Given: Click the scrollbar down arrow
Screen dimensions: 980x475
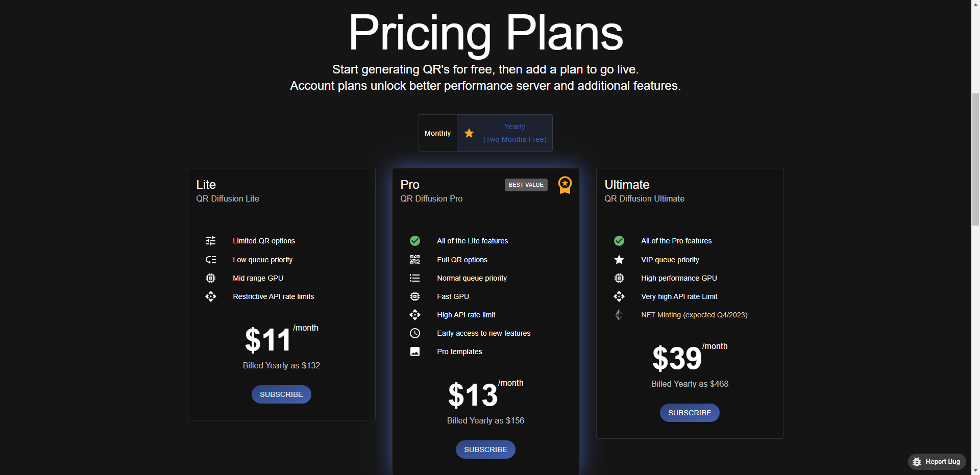Looking at the screenshot, I should click(x=975, y=470).
